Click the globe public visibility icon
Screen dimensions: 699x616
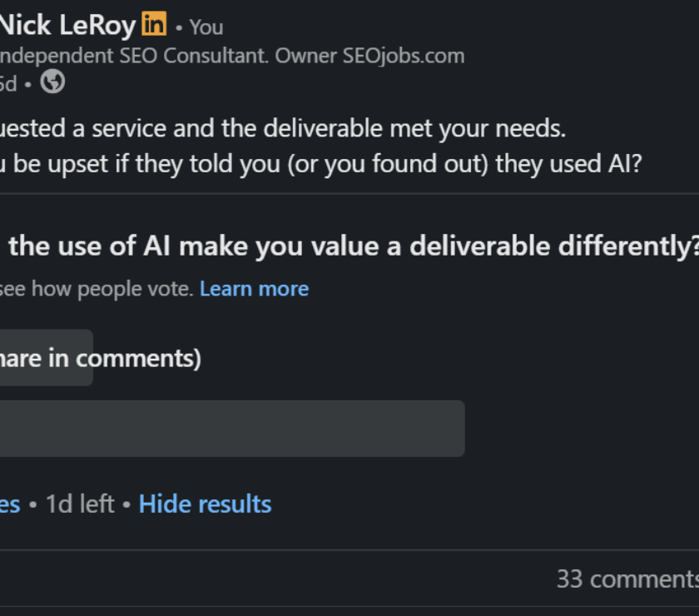[52, 82]
